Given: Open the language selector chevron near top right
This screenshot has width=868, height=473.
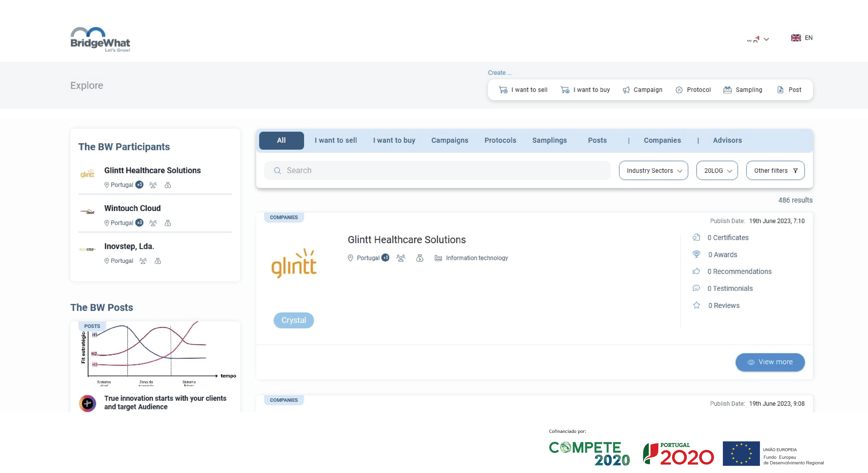Looking at the screenshot, I should pyautogui.click(x=767, y=38).
